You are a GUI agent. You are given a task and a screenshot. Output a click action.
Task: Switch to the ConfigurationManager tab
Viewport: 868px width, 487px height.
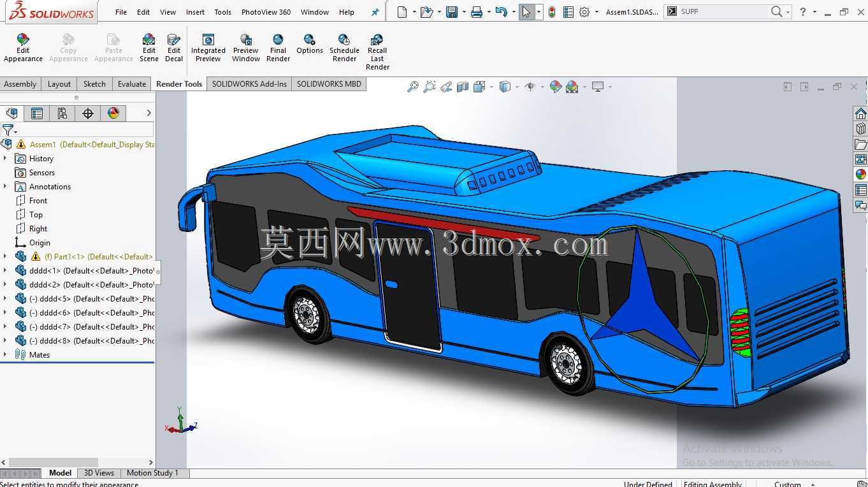click(x=62, y=113)
